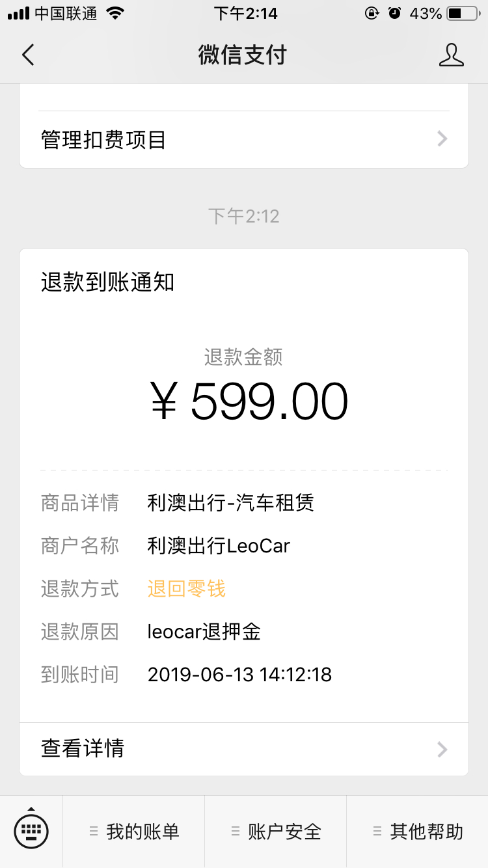Open 其他帮助 bottom menu
Viewport: 488px width, 868px height.
point(418,831)
